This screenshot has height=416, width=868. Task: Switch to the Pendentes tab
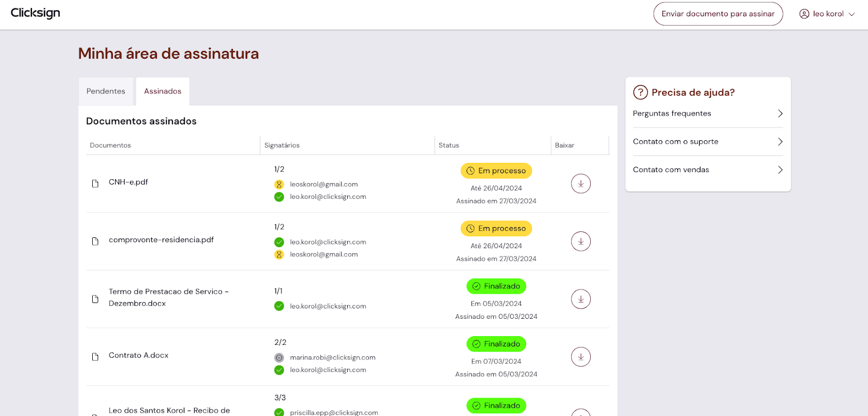pyautogui.click(x=106, y=91)
